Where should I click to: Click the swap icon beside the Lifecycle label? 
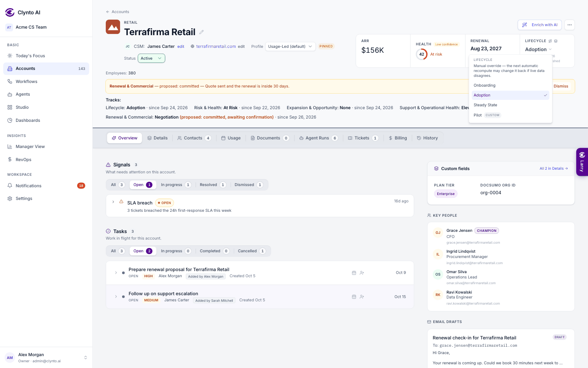tap(550, 41)
